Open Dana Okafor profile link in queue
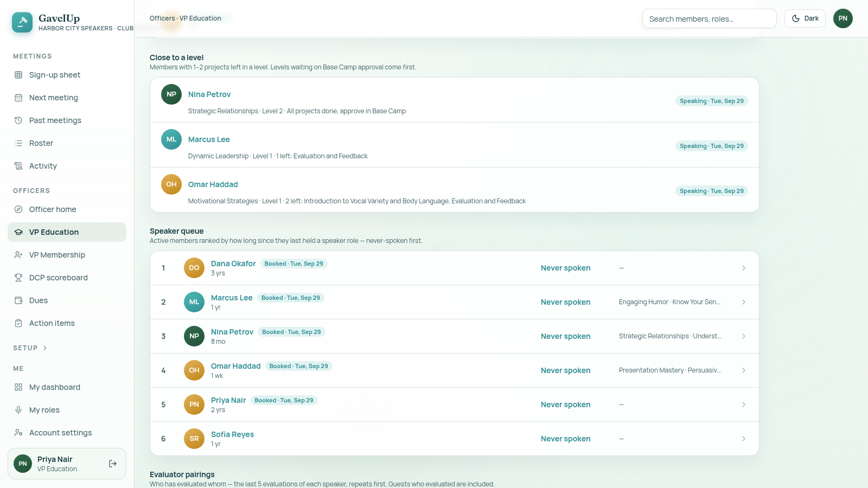This screenshot has height=488, width=868. click(233, 264)
